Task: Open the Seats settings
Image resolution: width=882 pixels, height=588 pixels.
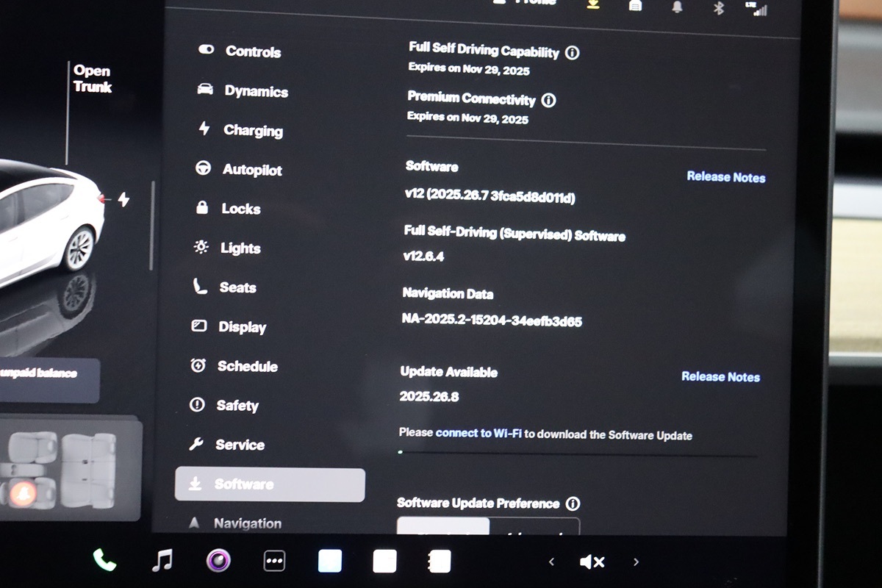Action: (224, 287)
